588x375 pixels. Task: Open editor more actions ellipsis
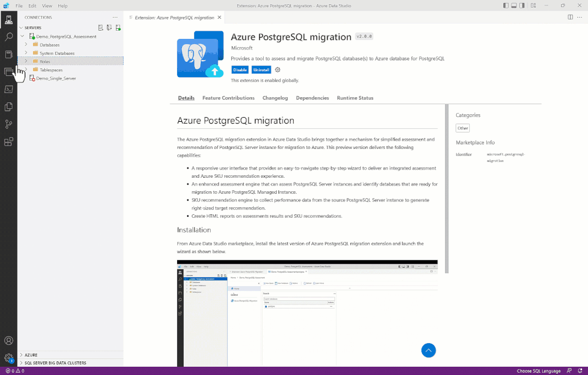(x=580, y=17)
